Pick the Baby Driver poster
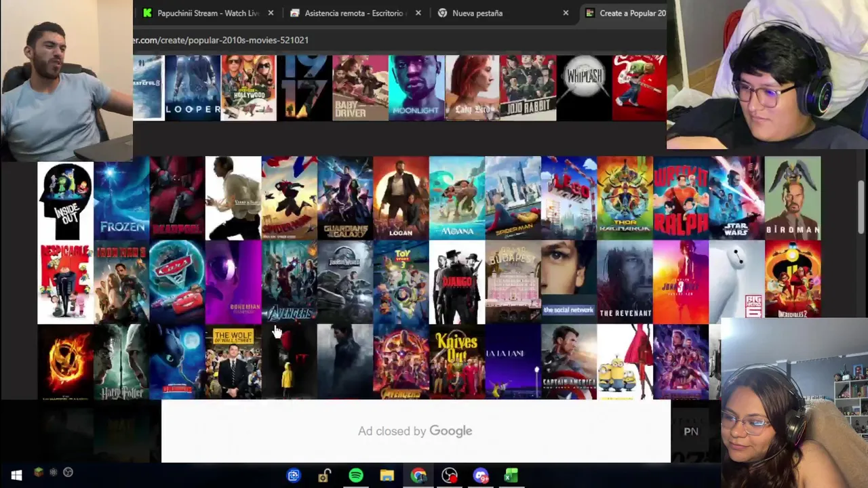 [360, 87]
